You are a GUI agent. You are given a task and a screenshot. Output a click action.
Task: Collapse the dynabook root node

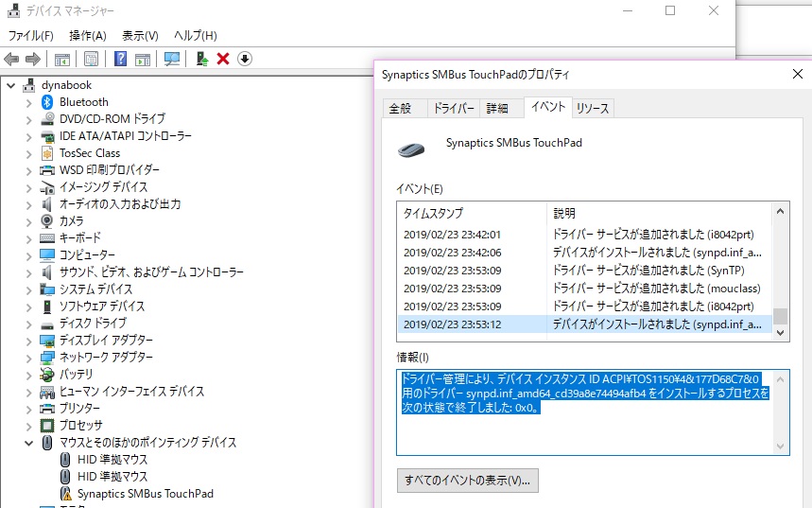click(x=11, y=85)
